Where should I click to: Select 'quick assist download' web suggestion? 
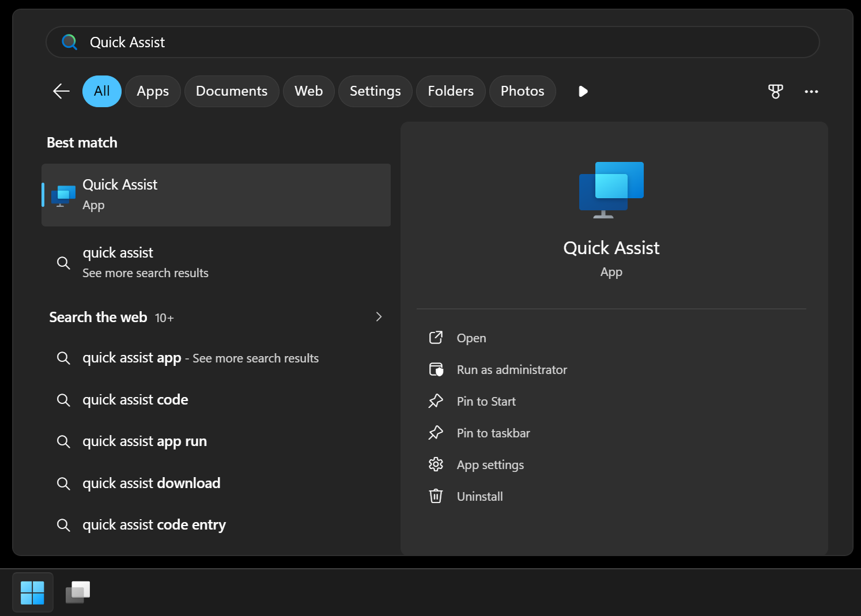(x=216, y=483)
